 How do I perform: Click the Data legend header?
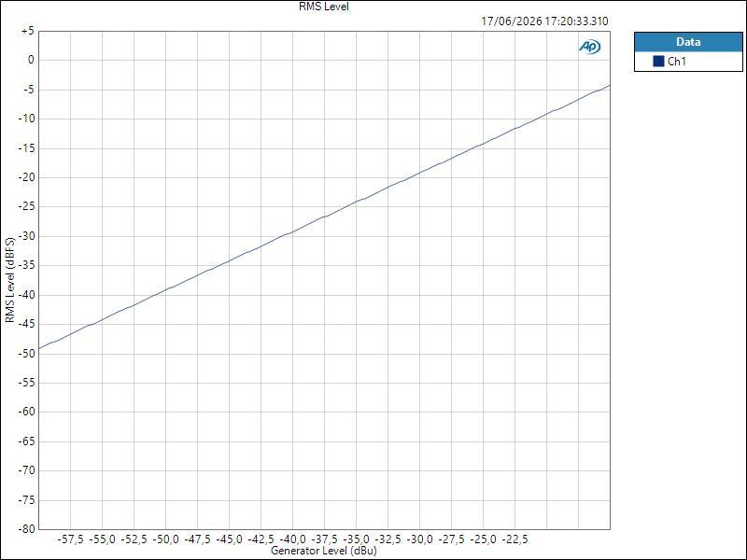pos(688,42)
